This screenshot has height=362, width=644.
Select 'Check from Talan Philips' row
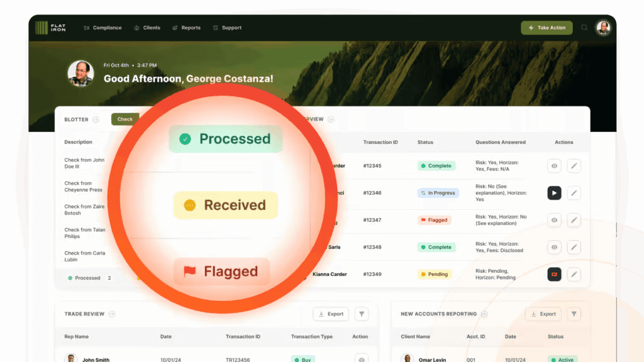(x=85, y=233)
